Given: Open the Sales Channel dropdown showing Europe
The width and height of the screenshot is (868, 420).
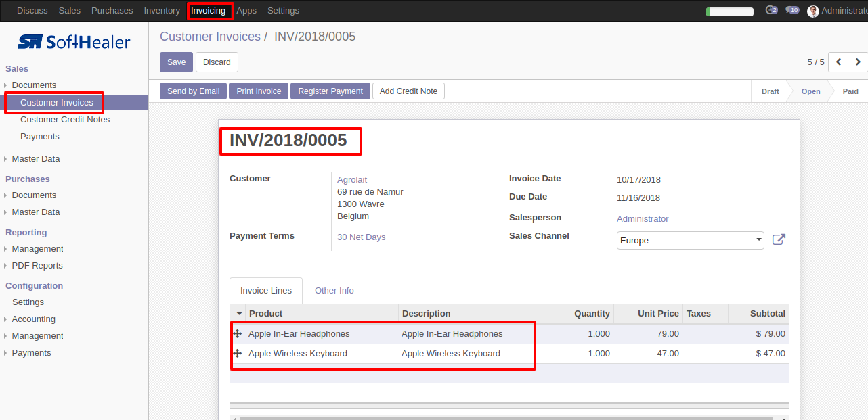Looking at the screenshot, I should point(691,240).
